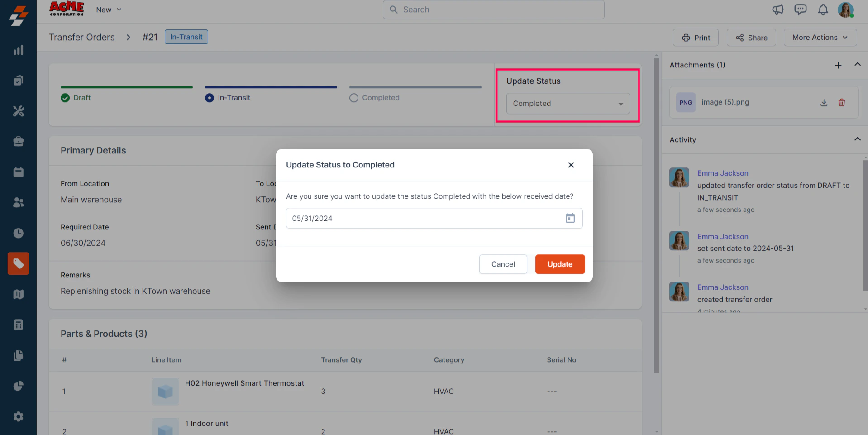Open the calendar date picker icon

pyautogui.click(x=570, y=218)
